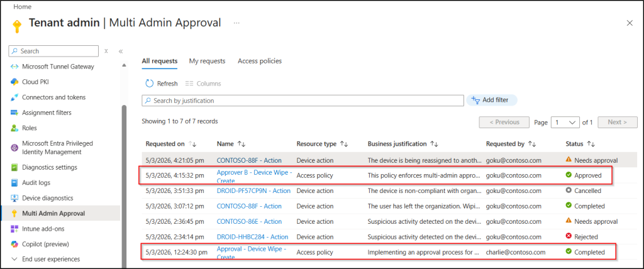Close the Multi Admin Approval blade

(x=630, y=23)
